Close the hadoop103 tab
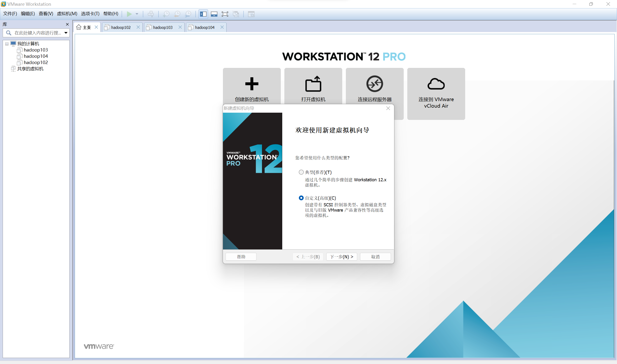 (180, 27)
